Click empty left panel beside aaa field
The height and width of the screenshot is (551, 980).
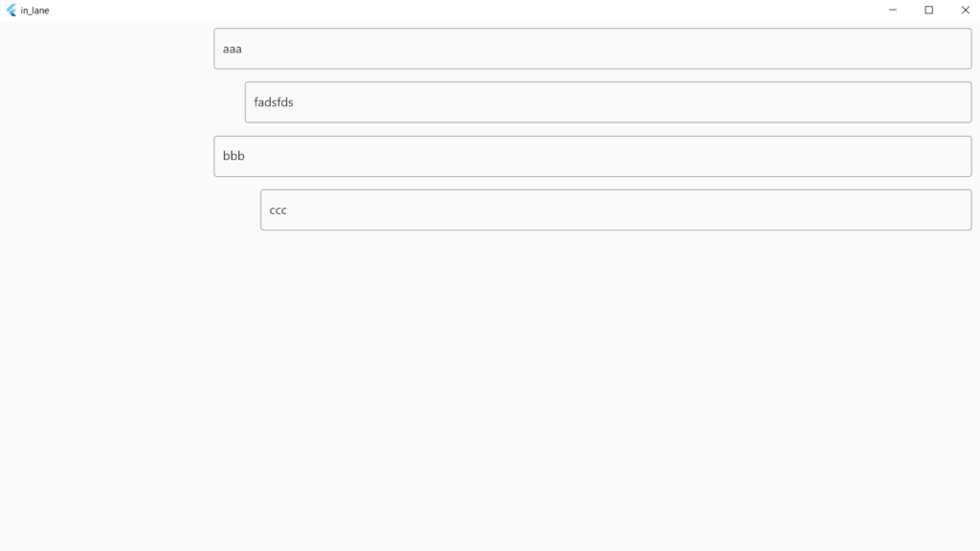(105, 49)
